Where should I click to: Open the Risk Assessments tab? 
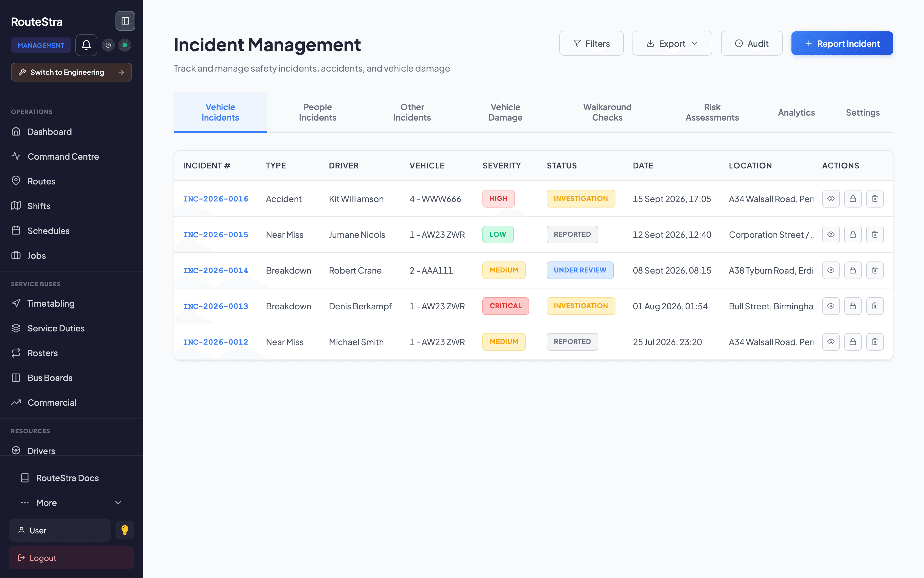point(712,112)
